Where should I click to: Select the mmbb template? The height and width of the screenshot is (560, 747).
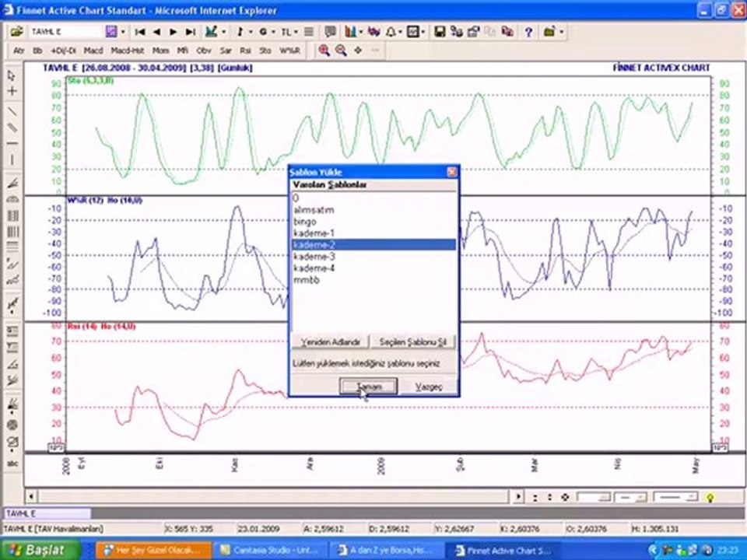pyautogui.click(x=374, y=280)
